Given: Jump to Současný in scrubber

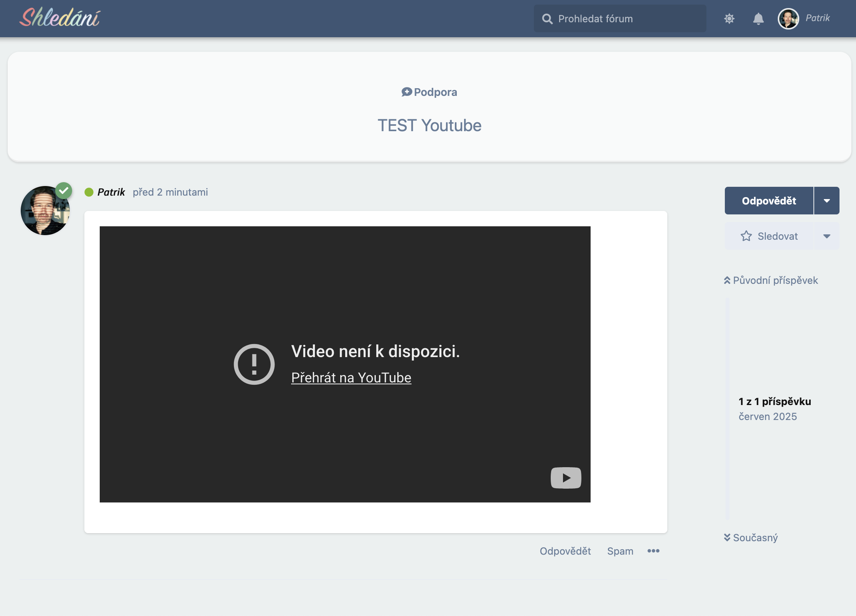Looking at the screenshot, I should [751, 537].
